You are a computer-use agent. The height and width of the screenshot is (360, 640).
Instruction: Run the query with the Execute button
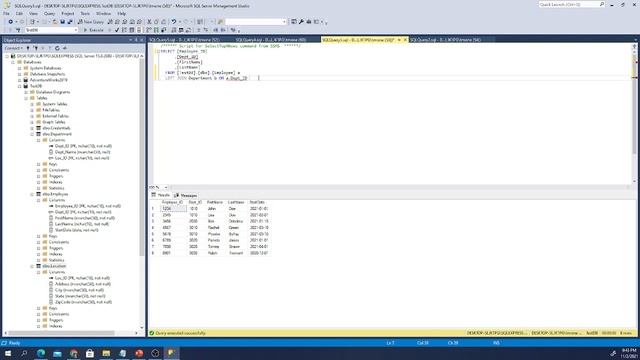(93, 30)
